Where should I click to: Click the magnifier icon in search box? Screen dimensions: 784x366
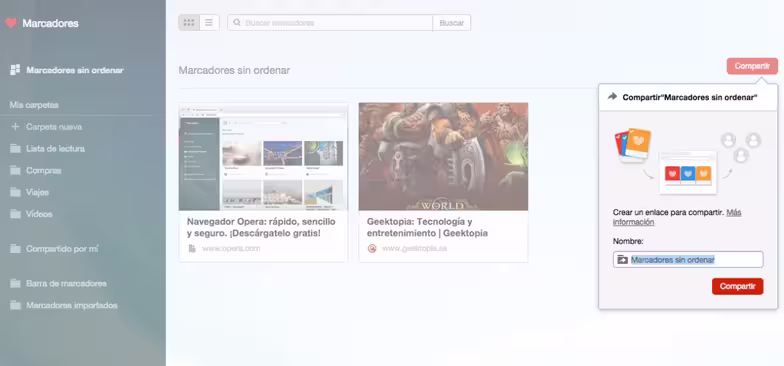click(237, 22)
